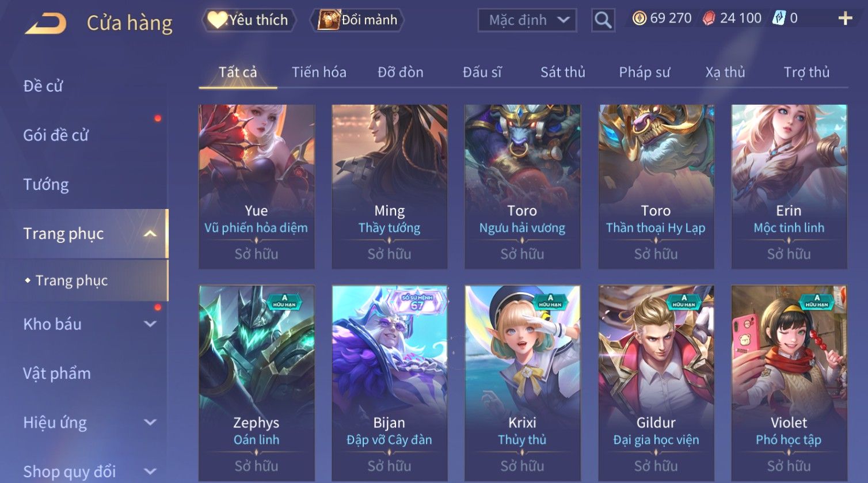Tap the red ruby currency icon

(709, 18)
